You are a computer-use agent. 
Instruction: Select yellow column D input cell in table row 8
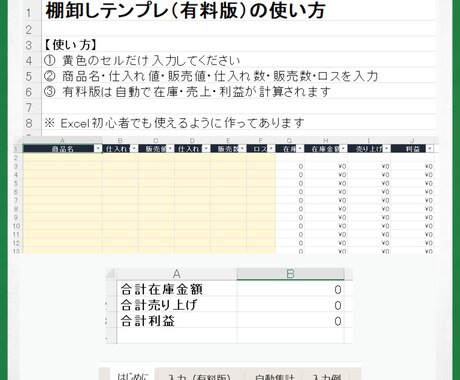pyautogui.click(x=192, y=209)
